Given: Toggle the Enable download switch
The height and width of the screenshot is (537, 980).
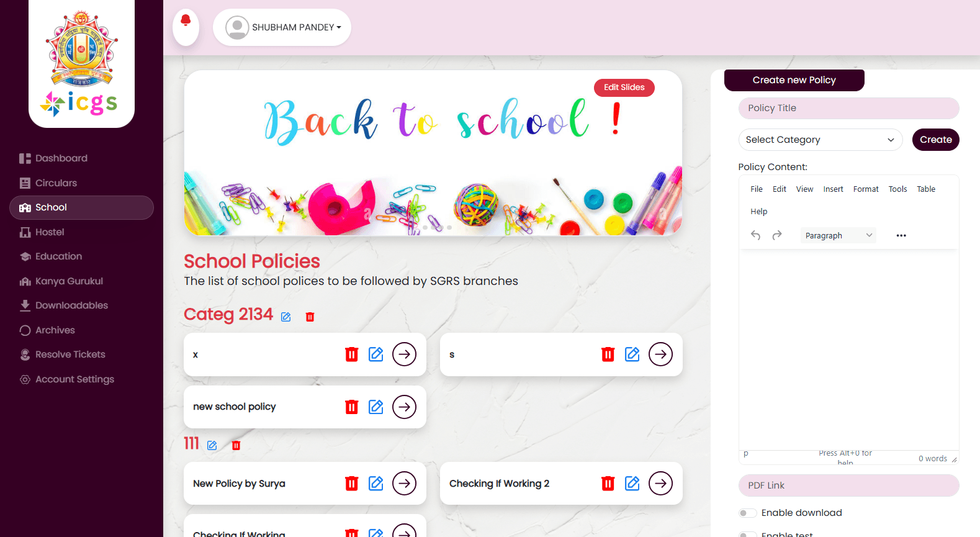Looking at the screenshot, I should [747, 513].
